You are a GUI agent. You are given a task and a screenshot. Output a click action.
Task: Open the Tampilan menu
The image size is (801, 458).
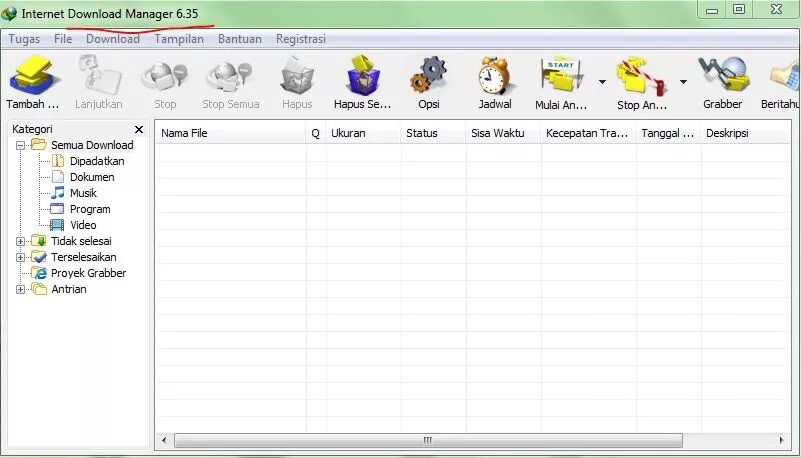[x=179, y=39]
